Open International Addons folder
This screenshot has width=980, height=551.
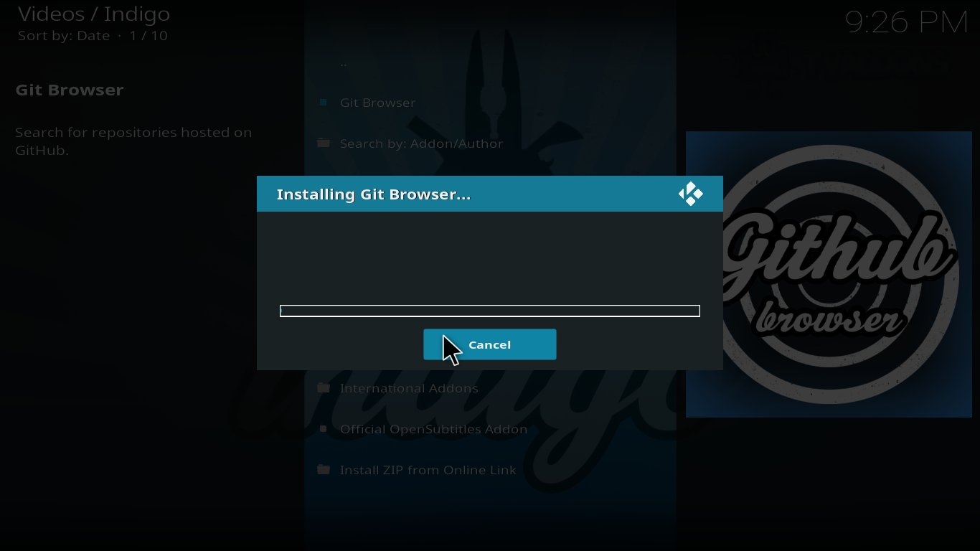click(x=490, y=388)
